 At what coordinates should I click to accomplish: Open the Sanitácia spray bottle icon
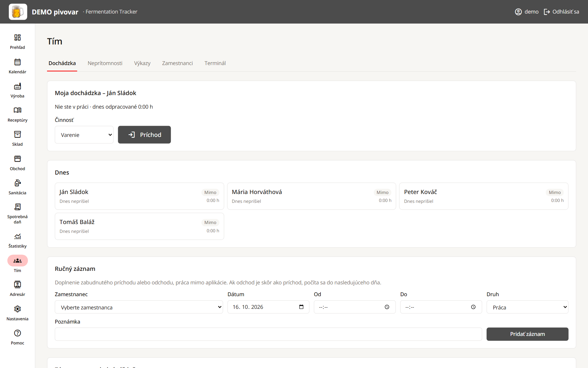point(17,183)
